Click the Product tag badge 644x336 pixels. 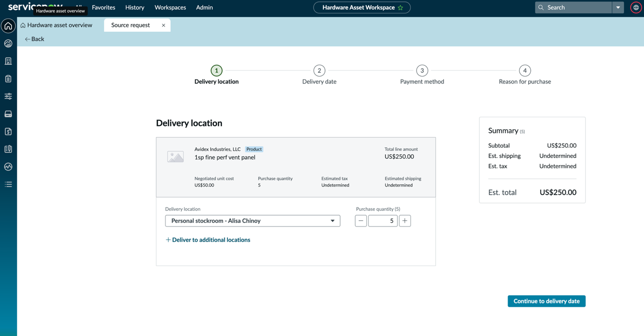coord(254,149)
